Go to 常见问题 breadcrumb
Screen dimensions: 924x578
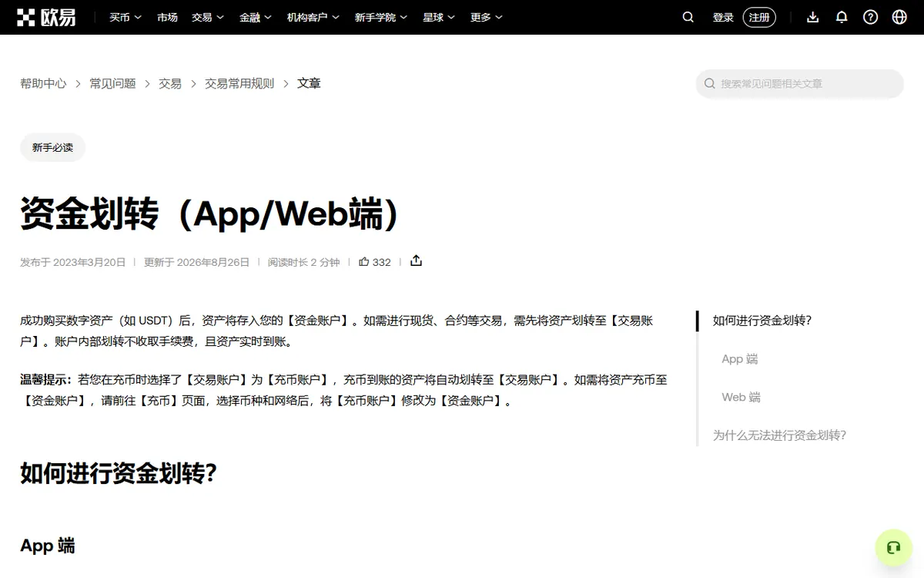[x=112, y=83]
